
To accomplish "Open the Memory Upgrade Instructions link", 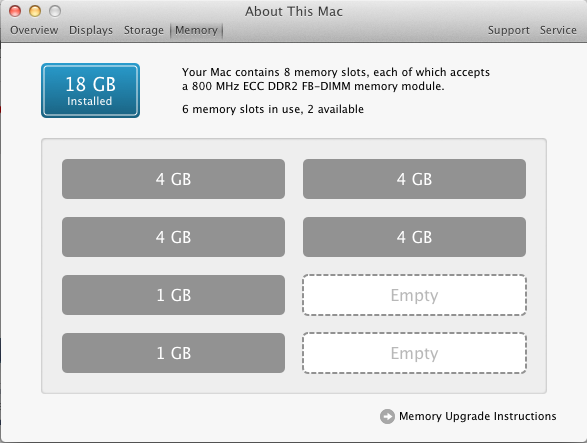I will click(x=477, y=416).
